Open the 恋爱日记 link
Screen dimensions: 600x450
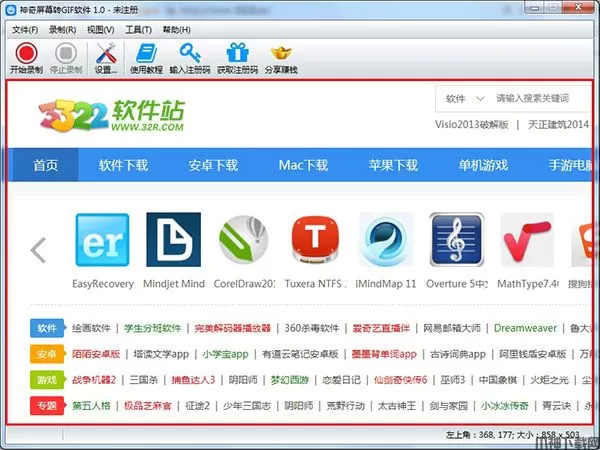(x=341, y=380)
